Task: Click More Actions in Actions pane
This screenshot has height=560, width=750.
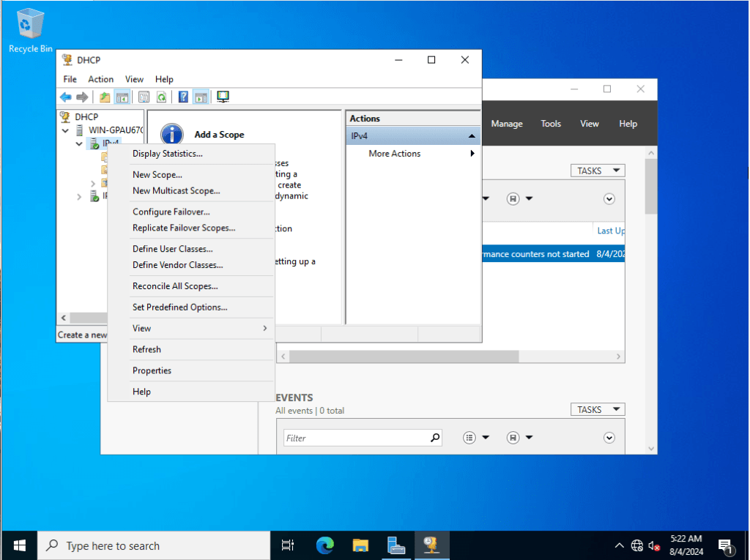Action: coord(395,154)
